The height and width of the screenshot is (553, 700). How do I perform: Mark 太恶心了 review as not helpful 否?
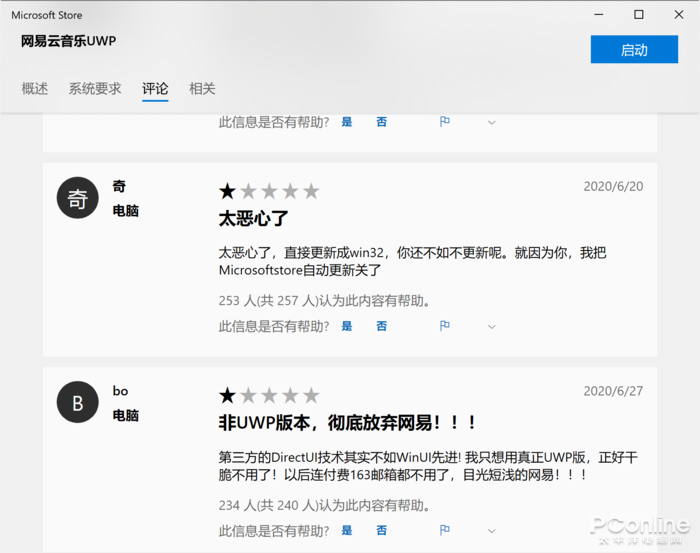coord(382,326)
